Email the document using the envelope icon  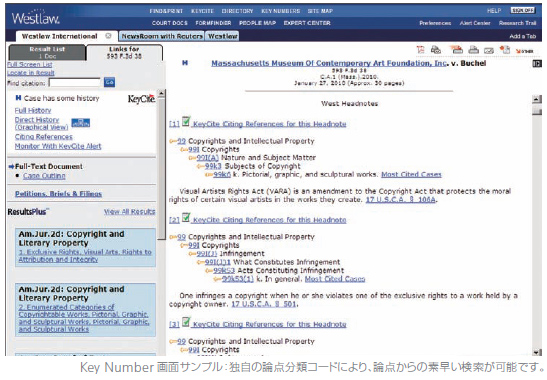click(x=489, y=51)
